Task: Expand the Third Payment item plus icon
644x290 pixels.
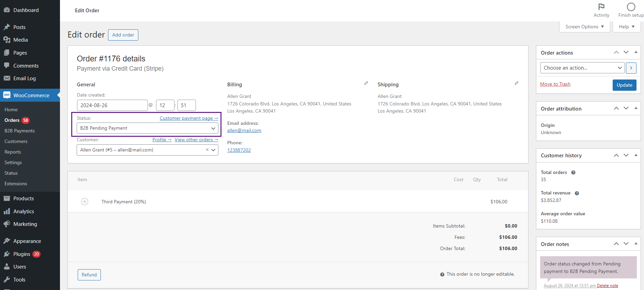Action: tap(85, 202)
